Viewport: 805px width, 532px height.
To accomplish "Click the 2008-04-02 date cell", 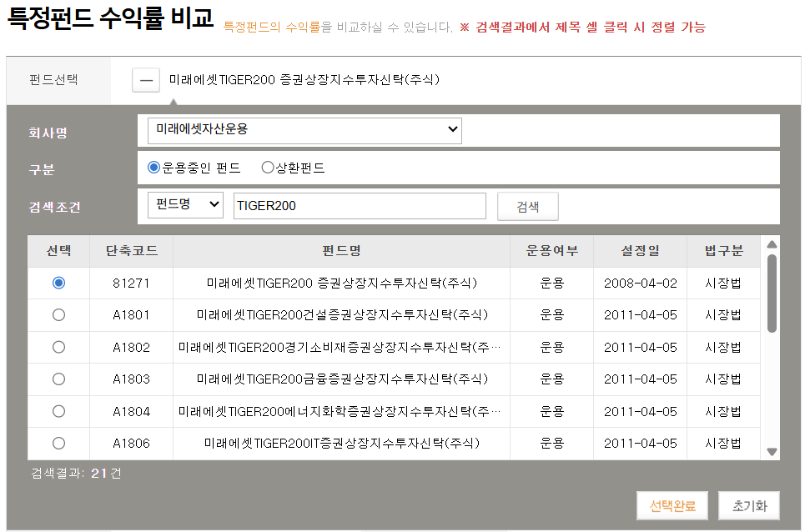I will [640, 284].
